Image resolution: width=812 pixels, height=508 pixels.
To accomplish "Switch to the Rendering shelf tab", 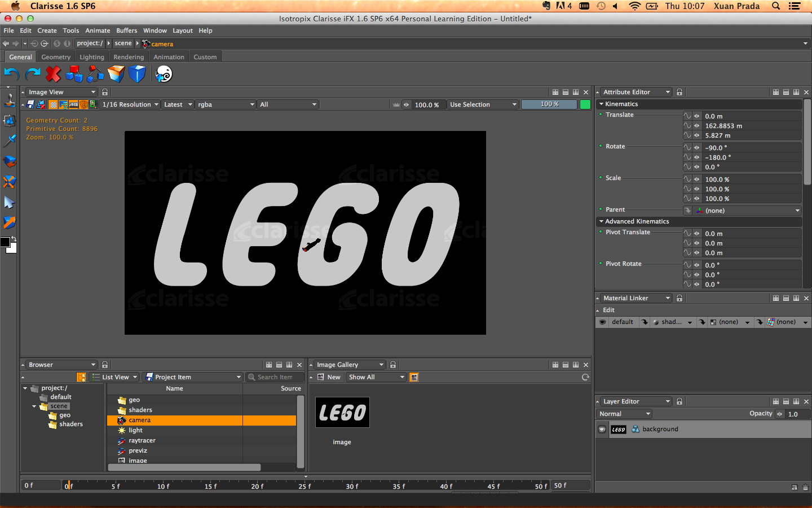I will [129, 57].
